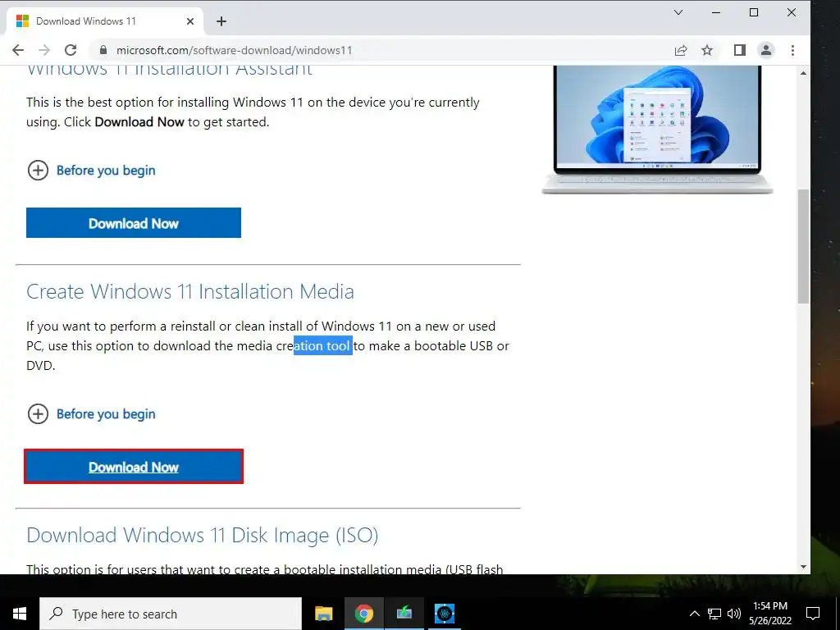Click the network tray icon
The width and height of the screenshot is (840, 630).
point(714,614)
